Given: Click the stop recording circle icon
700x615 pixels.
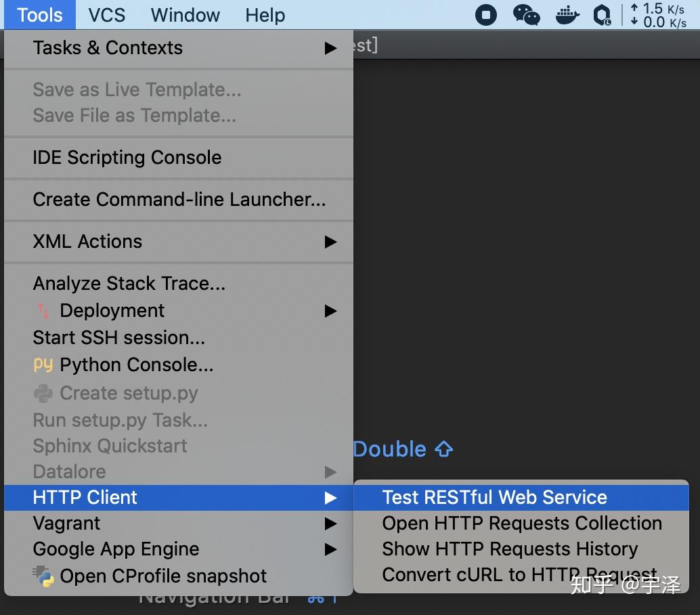Looking at the screenshot, I should point(485,15).
